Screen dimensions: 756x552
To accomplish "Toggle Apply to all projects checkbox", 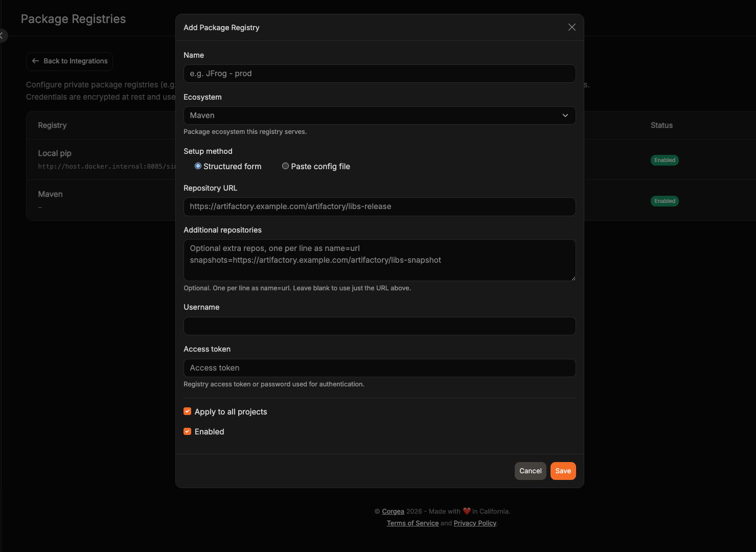I will [188, 411].
